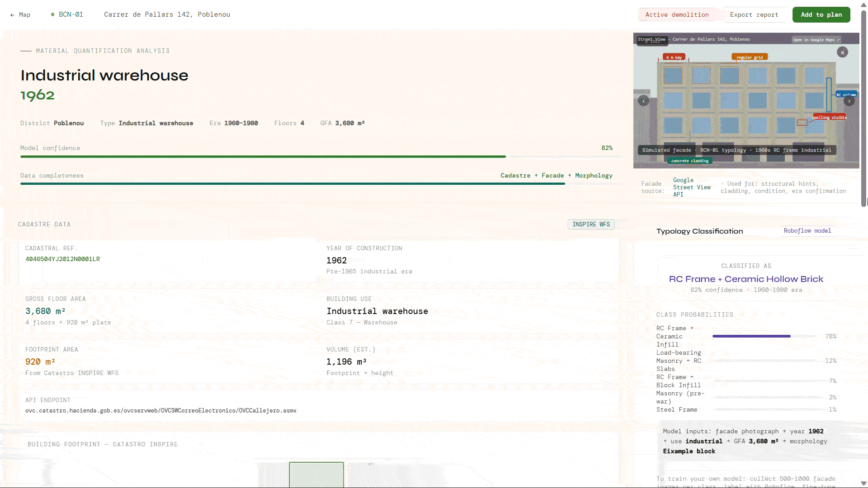Click the back arrow to Map
This screenshot has width=868, height=488.
pyautogui.click(x=20, y=14)
